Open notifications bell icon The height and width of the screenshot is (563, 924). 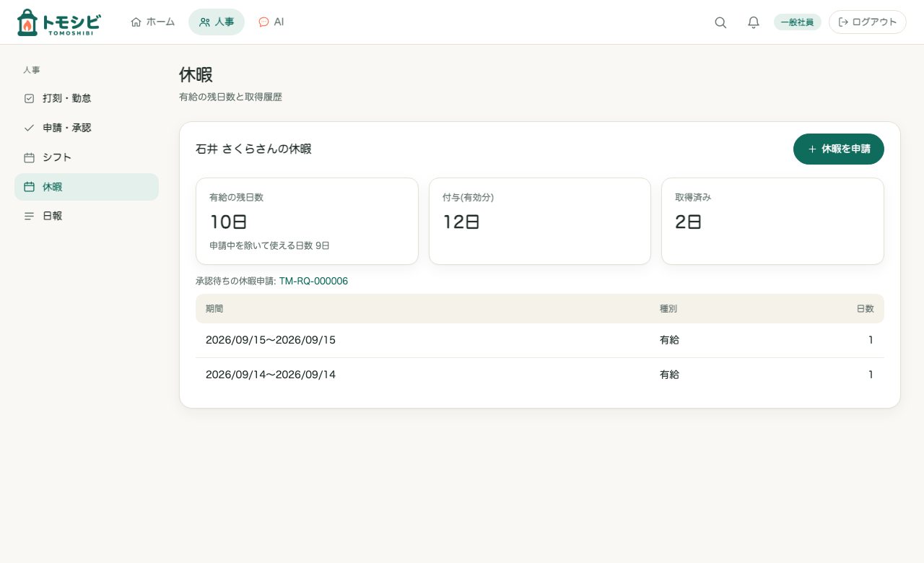(754, 22)
